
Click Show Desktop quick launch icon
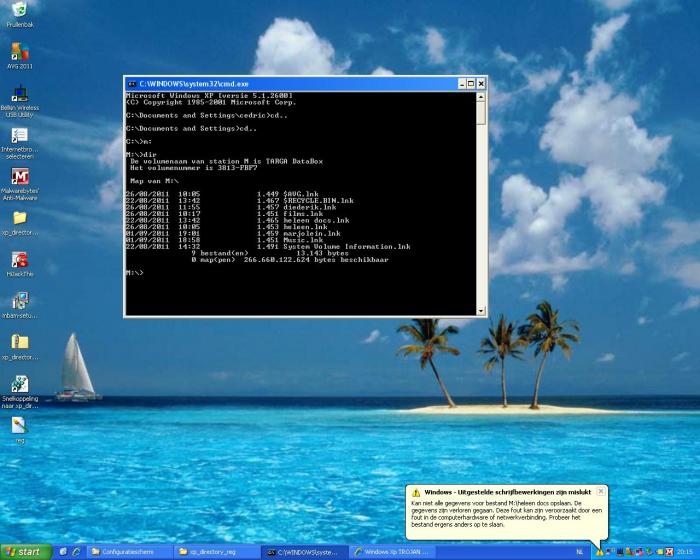[63, 552]
